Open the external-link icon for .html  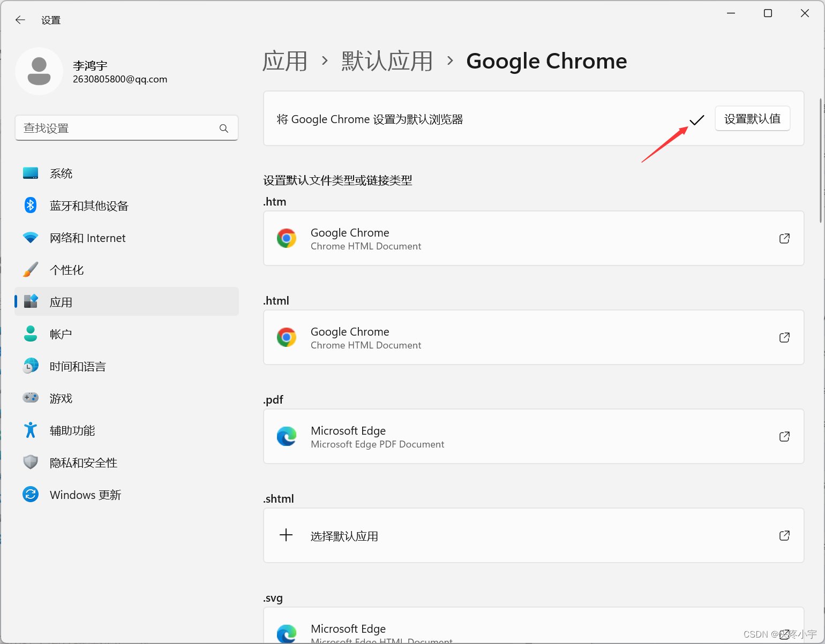(784, 337)
